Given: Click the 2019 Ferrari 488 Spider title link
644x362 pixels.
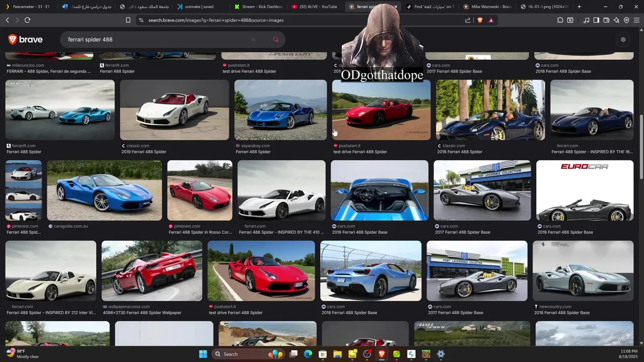Looking at the screenshot, I should click(144, 152).
